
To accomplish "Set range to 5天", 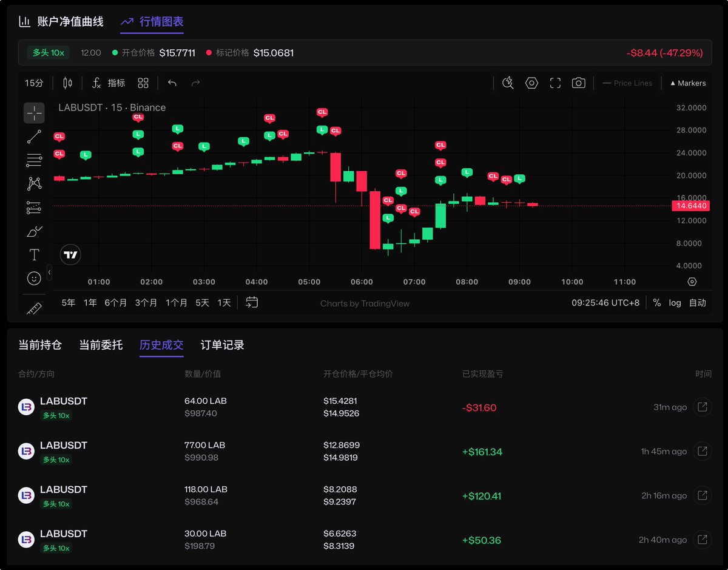I will pos(203,302).
